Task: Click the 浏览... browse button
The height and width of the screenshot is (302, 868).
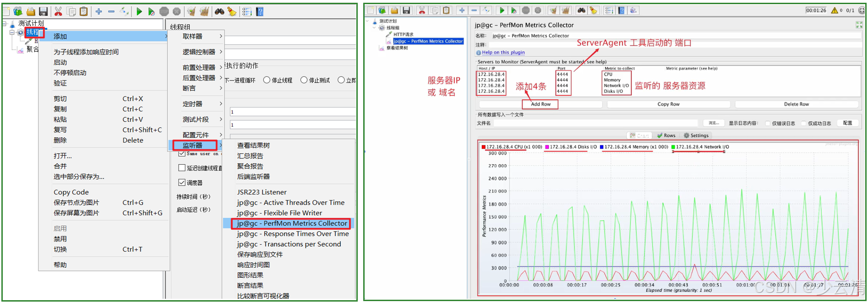Action: click(714, 123)
